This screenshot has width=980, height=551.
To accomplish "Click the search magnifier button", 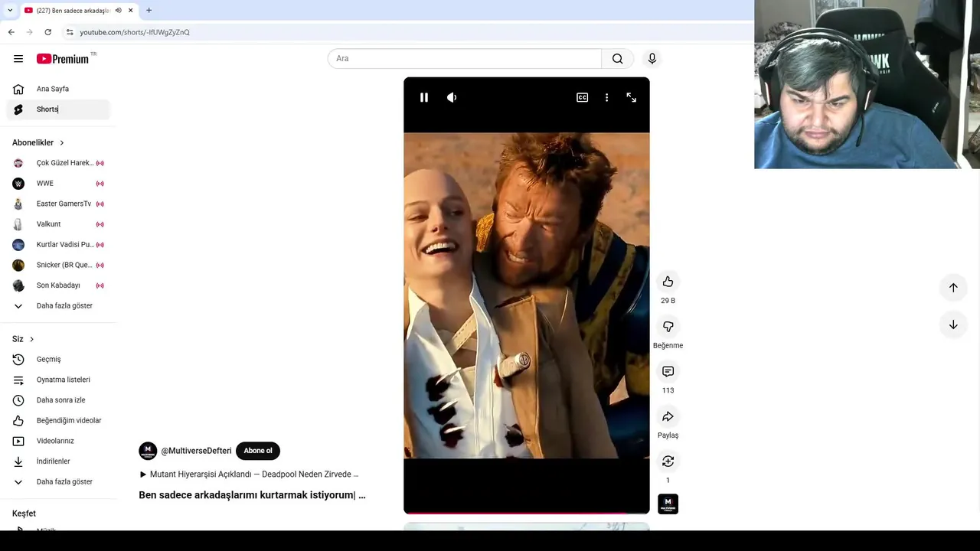I will (x=618, y=59).
